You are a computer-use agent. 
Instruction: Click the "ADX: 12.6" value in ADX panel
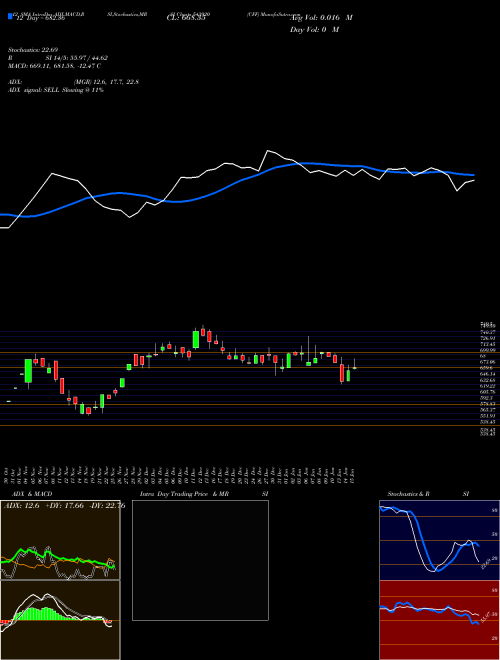pyautogui.click(x=21, y=506)
